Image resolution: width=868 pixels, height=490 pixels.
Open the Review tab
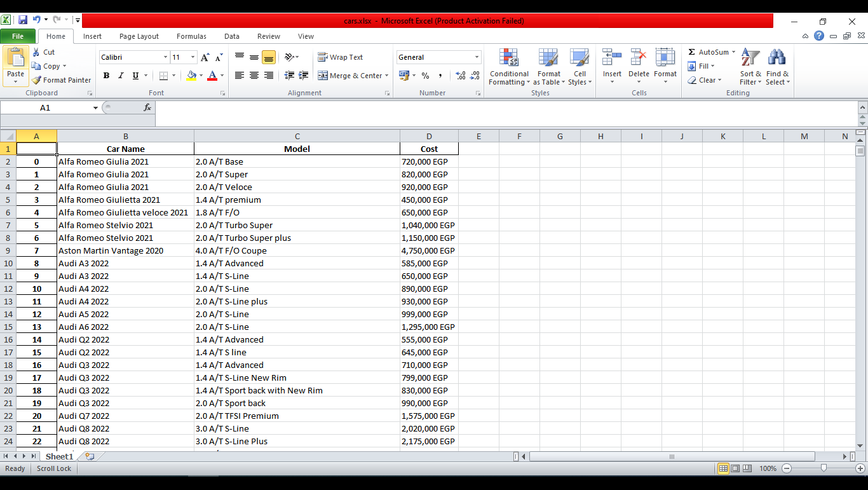click(269, 36)
